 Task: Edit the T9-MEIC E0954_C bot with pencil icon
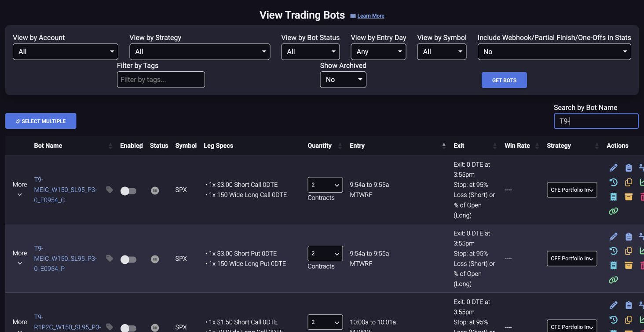click(x=613, y=168)
